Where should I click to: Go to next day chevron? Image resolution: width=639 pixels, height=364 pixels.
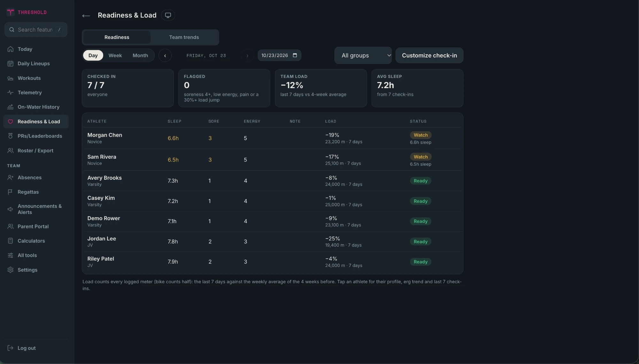tap(247, 56)
